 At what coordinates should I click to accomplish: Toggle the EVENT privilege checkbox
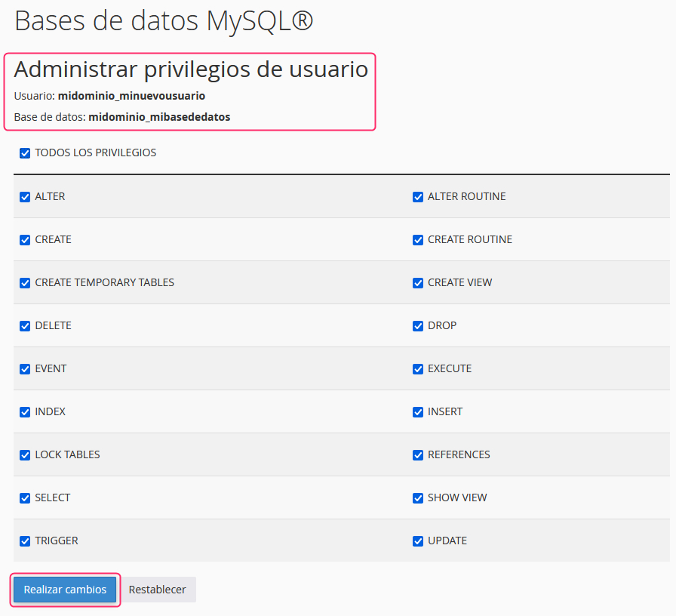[25, 369]
